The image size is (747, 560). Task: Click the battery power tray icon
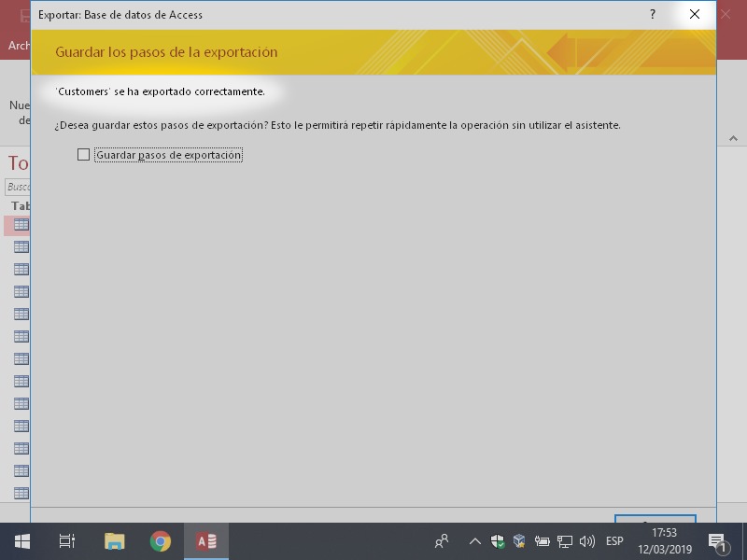tap(542, 541)
